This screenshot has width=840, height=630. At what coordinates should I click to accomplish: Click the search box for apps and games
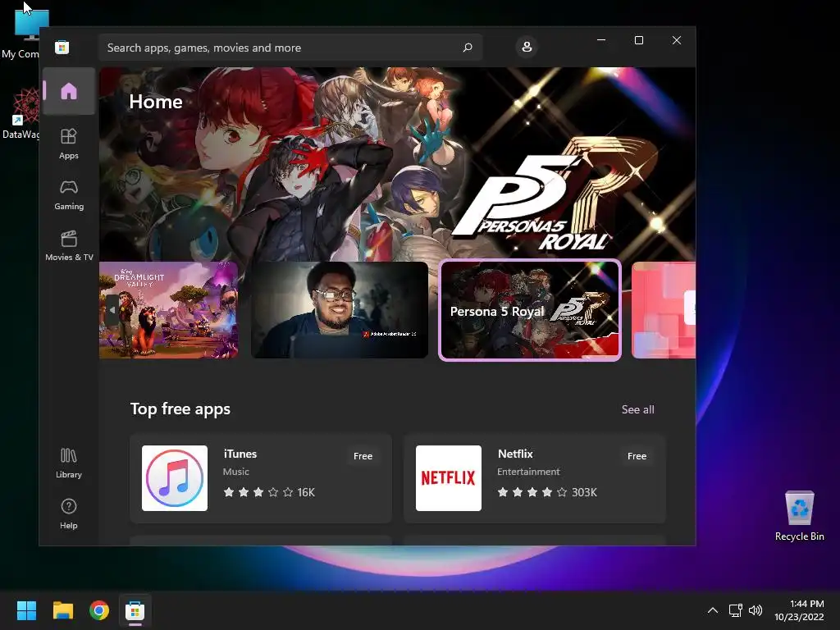point(290,48)
